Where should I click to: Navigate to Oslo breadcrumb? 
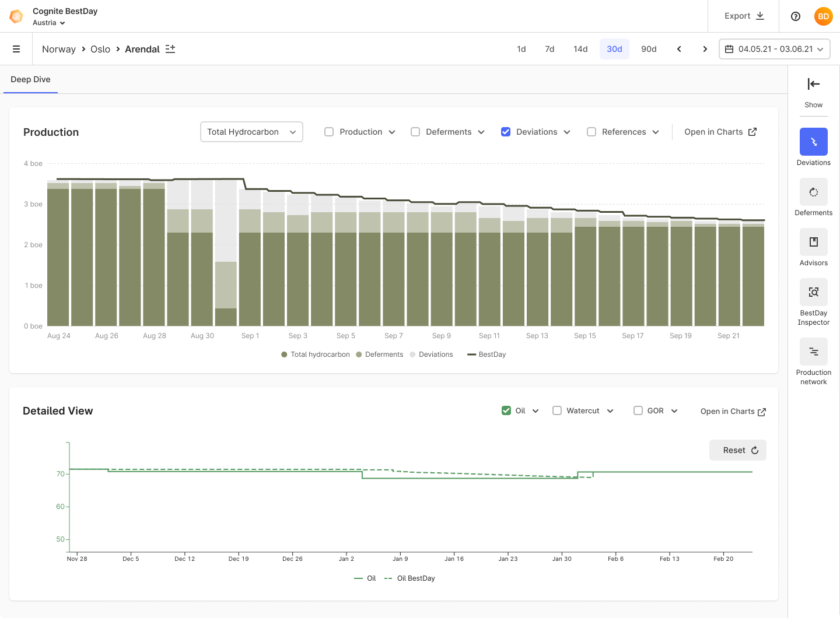(x=100, y=49)
